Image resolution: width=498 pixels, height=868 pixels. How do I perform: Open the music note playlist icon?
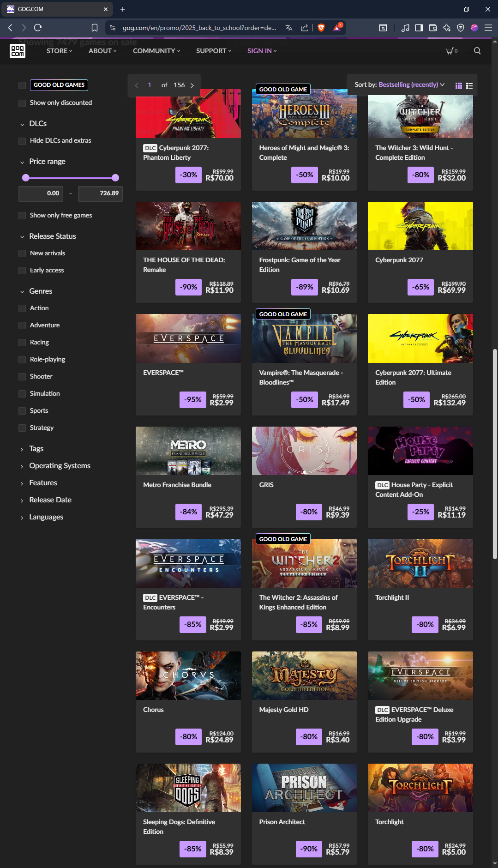(405, 28)
